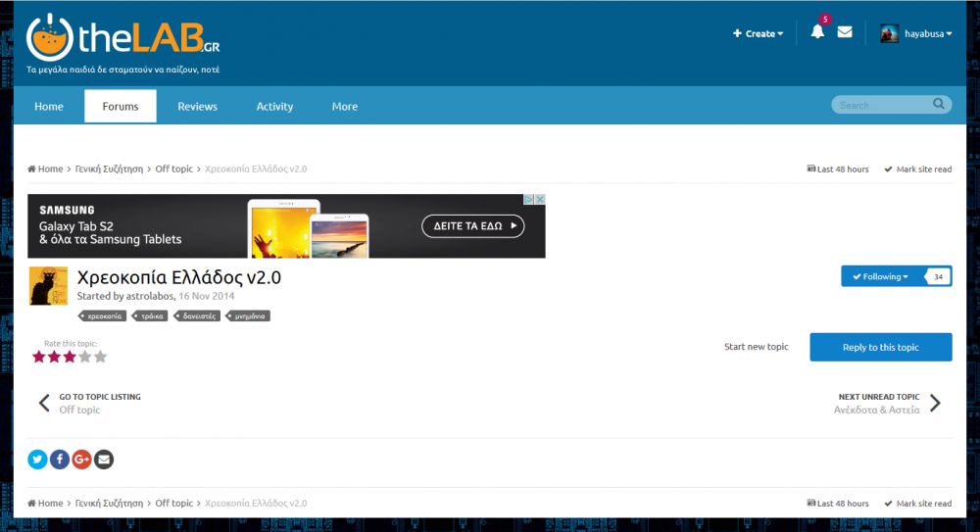The image size is (980, 532).
Task: Switch to the Reviews tab
Action: (x=198, y=106)
